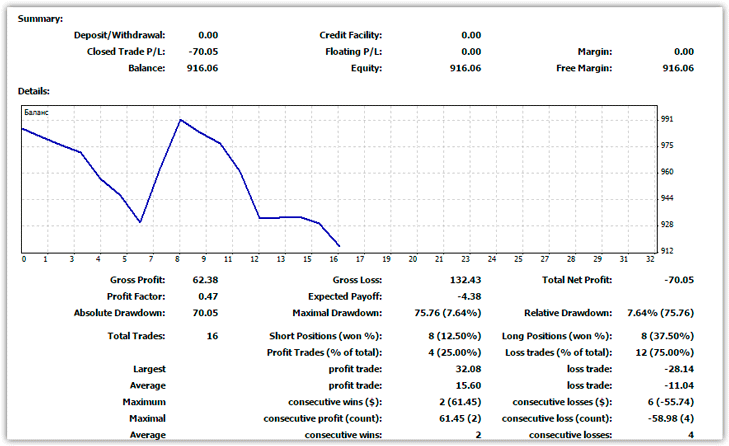Select the Балансе chart legend label
The height and width of the screenshot is (446, 729).
(35, 113)
